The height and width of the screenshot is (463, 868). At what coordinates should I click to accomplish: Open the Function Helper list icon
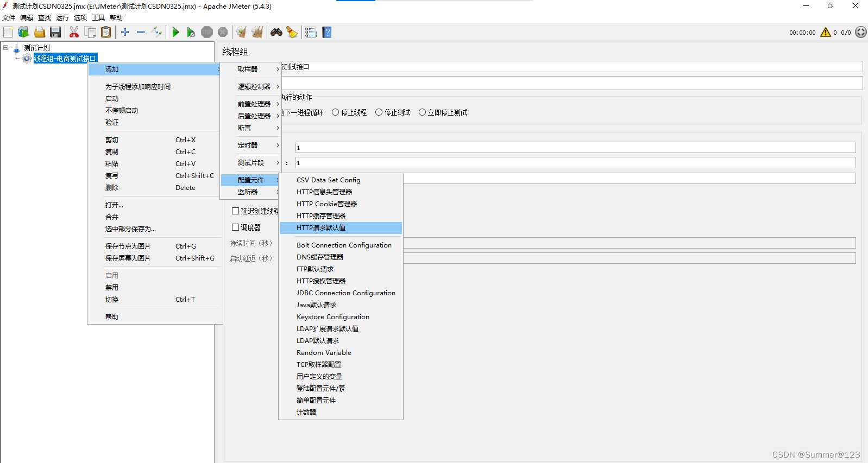(311, 32)
